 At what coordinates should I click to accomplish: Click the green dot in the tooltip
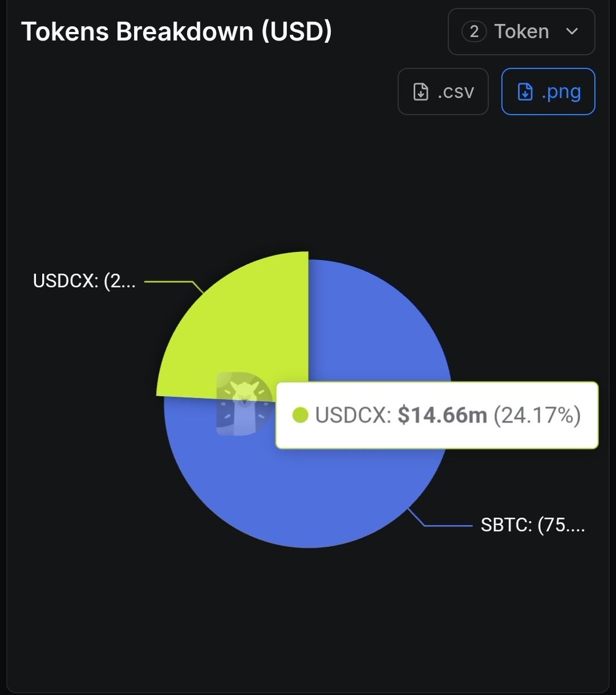point(300,415)
